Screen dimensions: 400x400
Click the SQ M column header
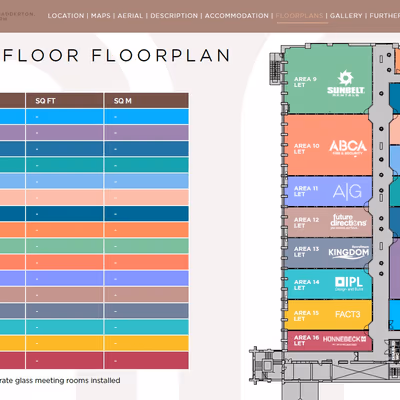pyautogui.click(x=146, y=101)
